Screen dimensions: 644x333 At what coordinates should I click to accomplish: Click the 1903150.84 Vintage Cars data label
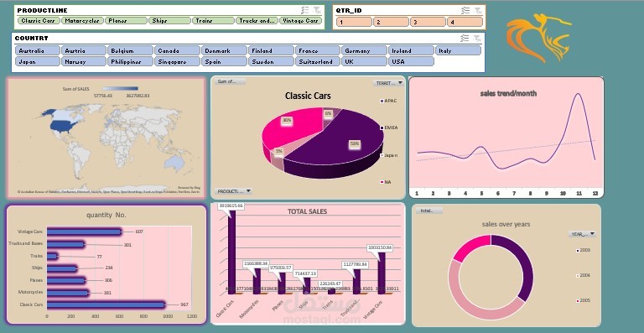(380, 248)
